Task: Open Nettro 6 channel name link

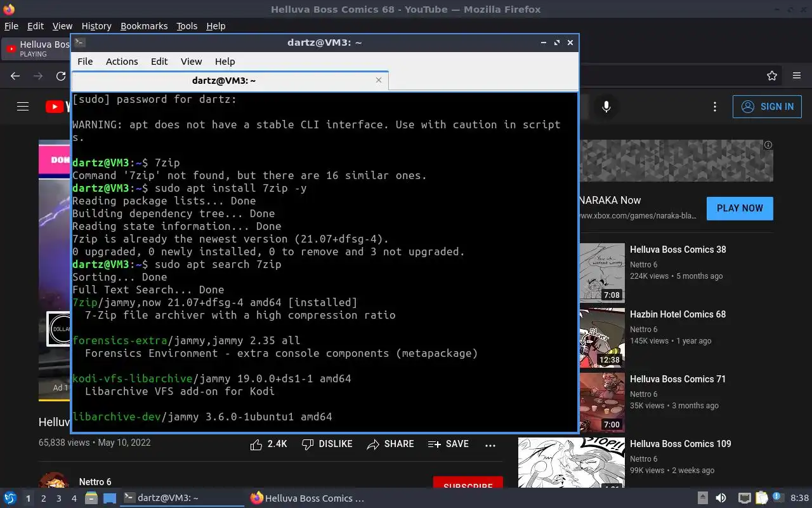Action: 95,482
